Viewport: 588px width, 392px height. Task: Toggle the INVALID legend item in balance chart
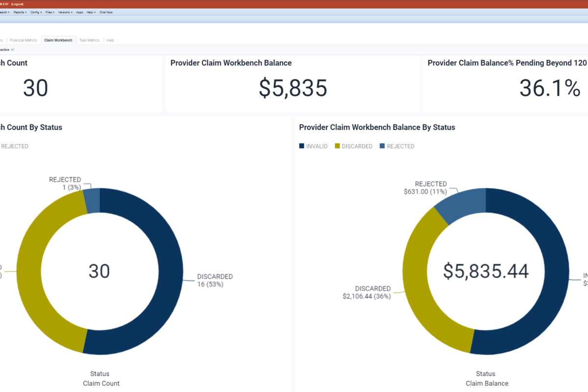(313, 146)
